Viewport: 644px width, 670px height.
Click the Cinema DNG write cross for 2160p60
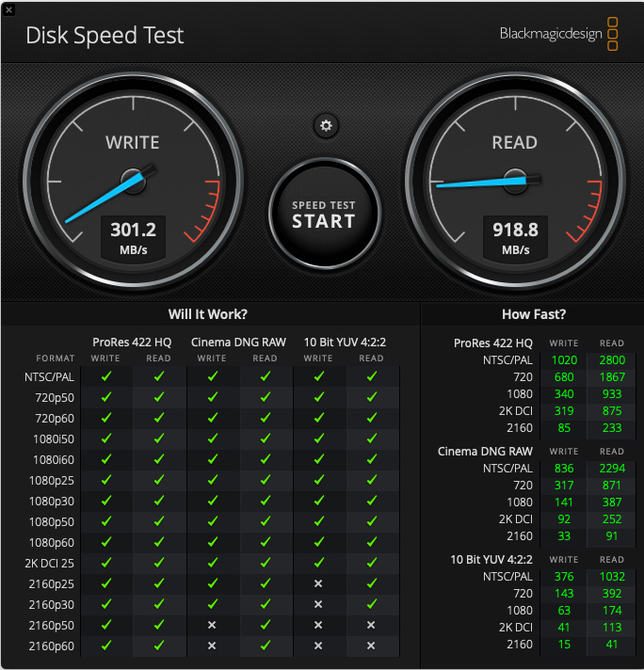tap(212, 646)
